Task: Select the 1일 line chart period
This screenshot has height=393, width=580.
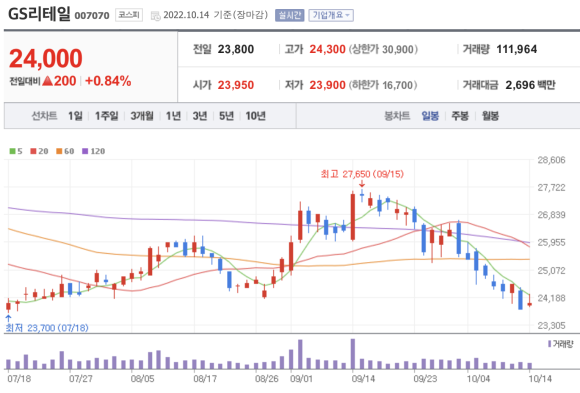Action: coord(75,116)
